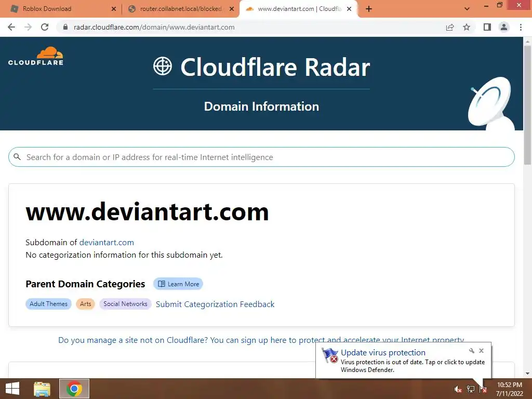
Task: Click the taskbar clock and date
Action: click(x=509, y=389)
